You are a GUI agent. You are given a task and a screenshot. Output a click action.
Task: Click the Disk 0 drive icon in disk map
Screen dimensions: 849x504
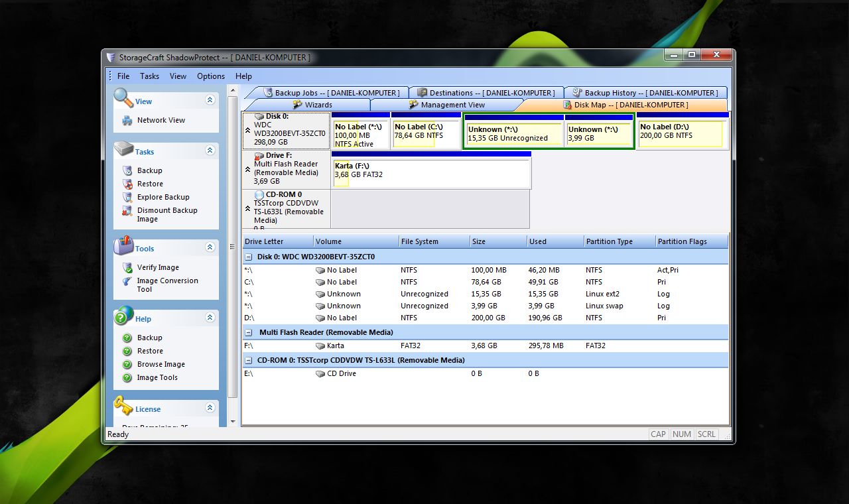[x=259, y=116]
